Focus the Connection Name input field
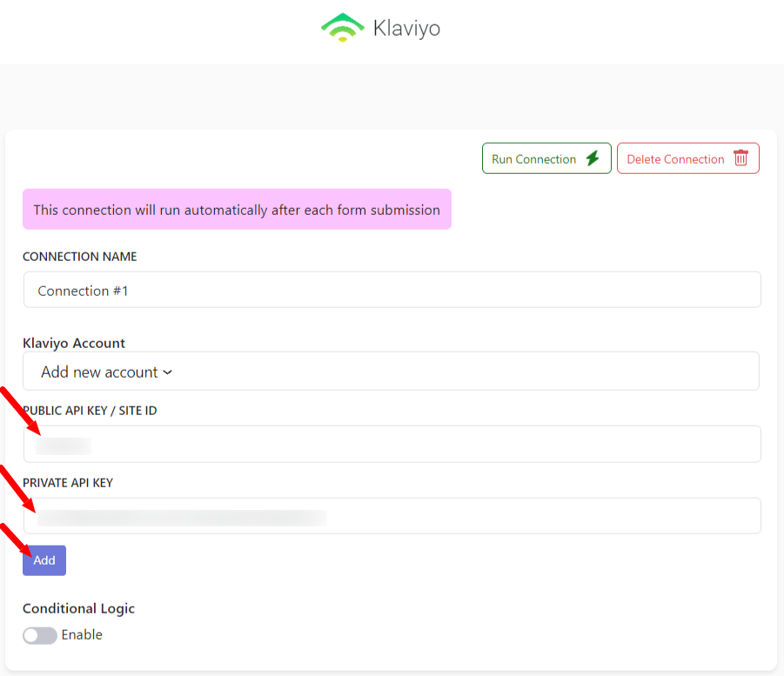This screenshot has width=784, height=676. tap(392, 290)
